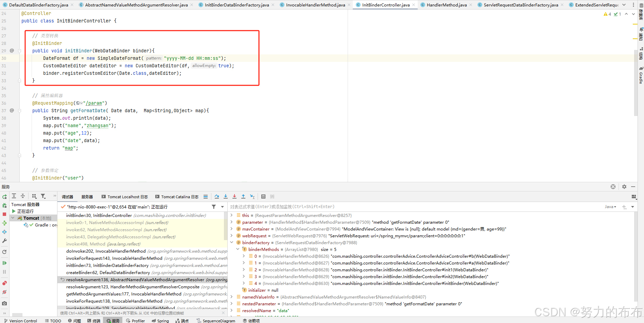
Task: Filter the debugger frames list
Action: pyautogui.click(x=214, y=207)
